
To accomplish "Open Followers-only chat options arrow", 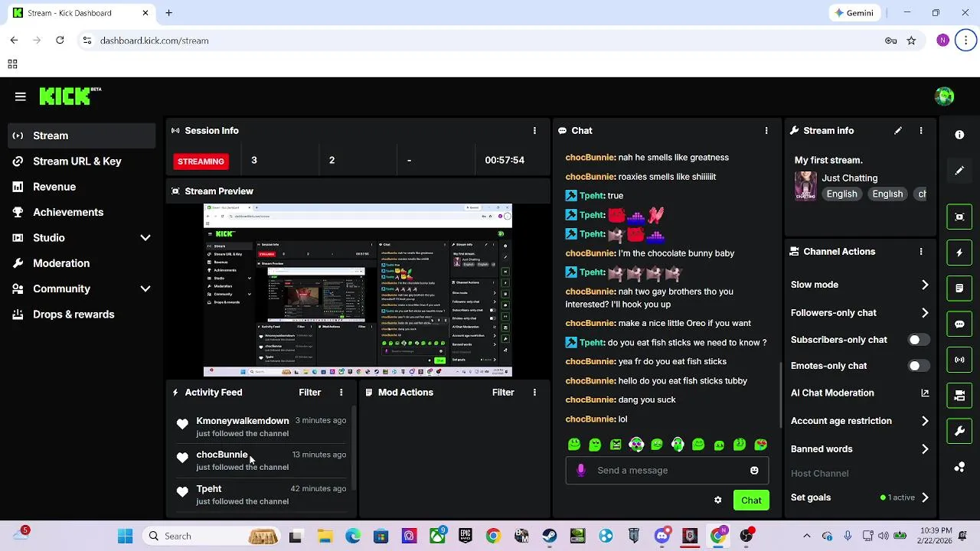I will pyautogui.click(x=925, y=313).
